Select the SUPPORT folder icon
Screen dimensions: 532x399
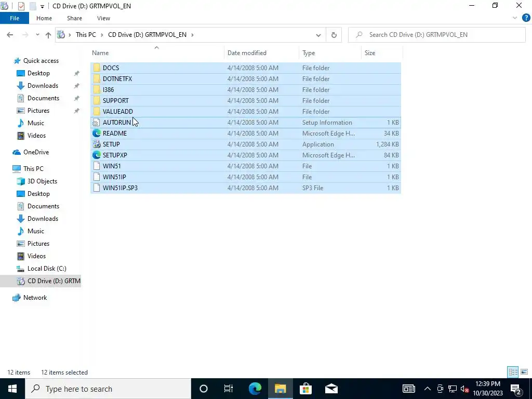(x=97, y=100)
